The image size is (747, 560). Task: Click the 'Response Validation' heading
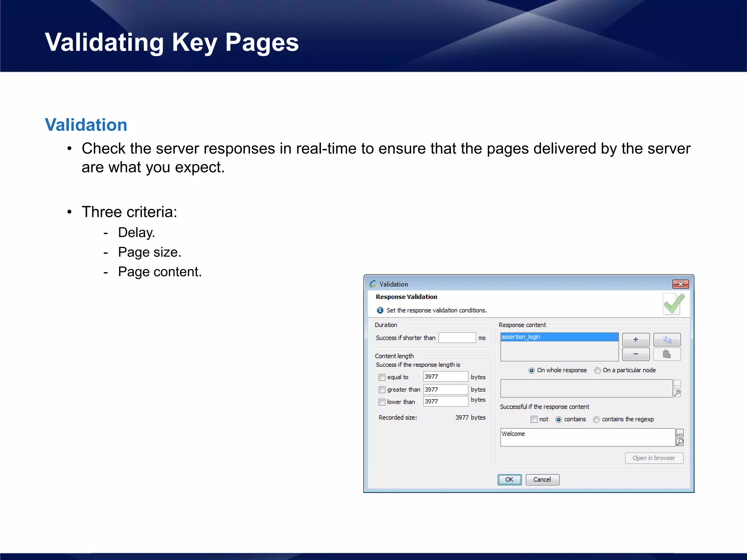tap(406, 297)
